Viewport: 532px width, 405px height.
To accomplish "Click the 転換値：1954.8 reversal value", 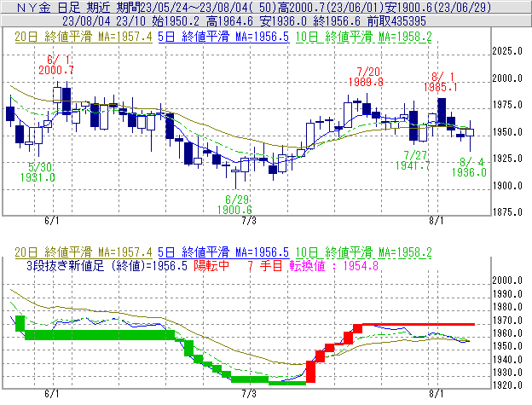I will click(x=334, y=265).
